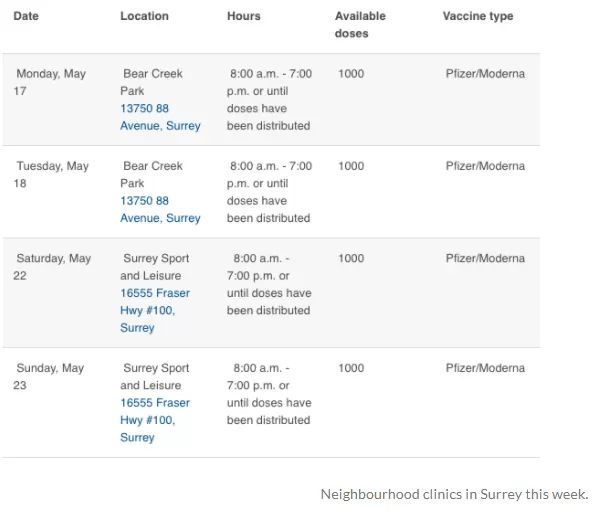The width and height of the screenshot is (593, 513).
Task: Select the Monday, May 17 date cell
Action: click(x=50, y=82)
